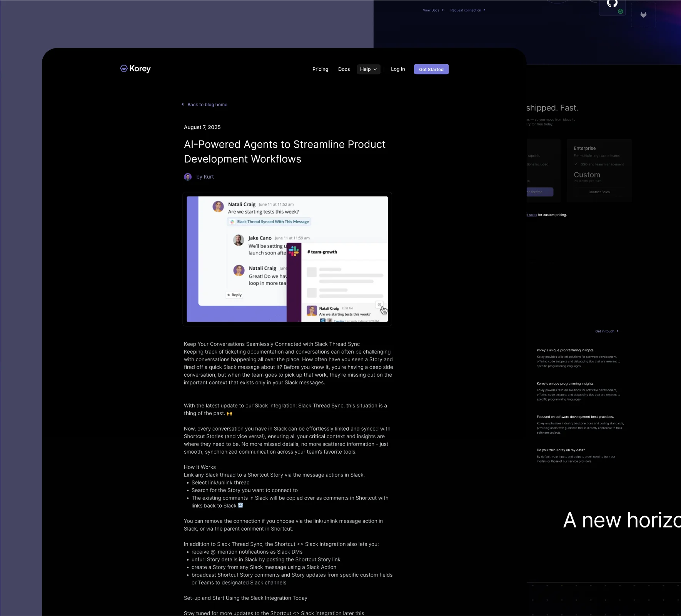Click the Get Started button

click(431, 69)
